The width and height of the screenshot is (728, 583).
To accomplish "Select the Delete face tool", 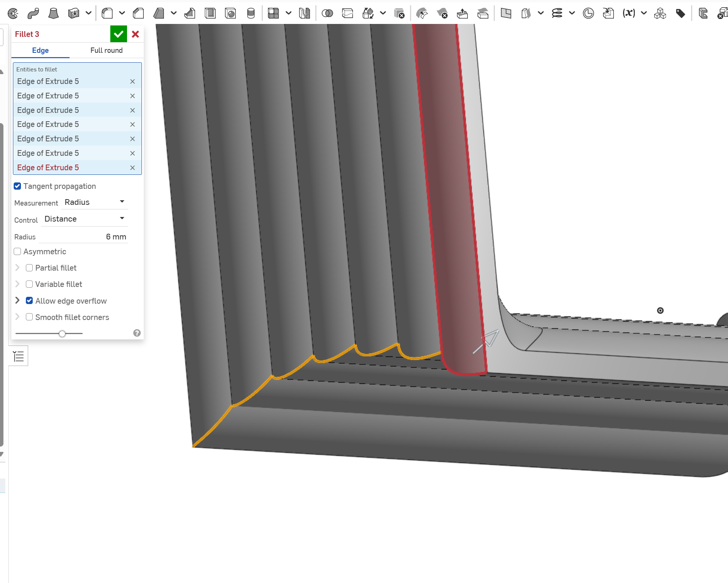I will [442, 14].
